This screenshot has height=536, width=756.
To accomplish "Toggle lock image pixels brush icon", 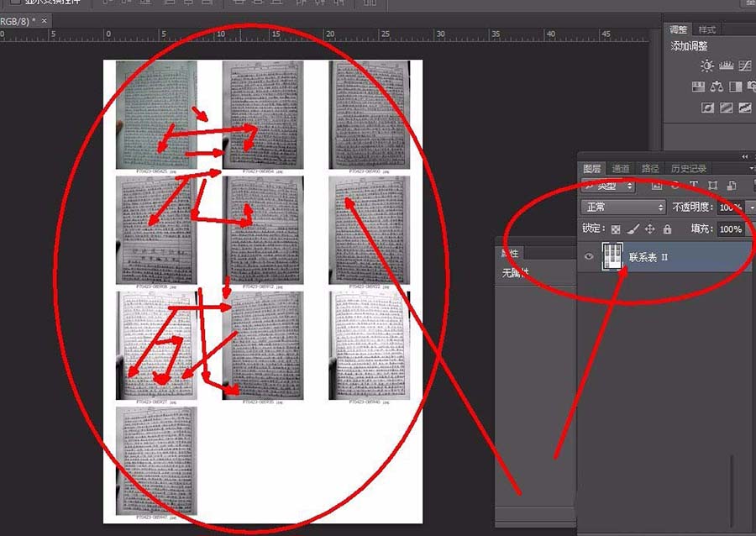I will point(632,229).
